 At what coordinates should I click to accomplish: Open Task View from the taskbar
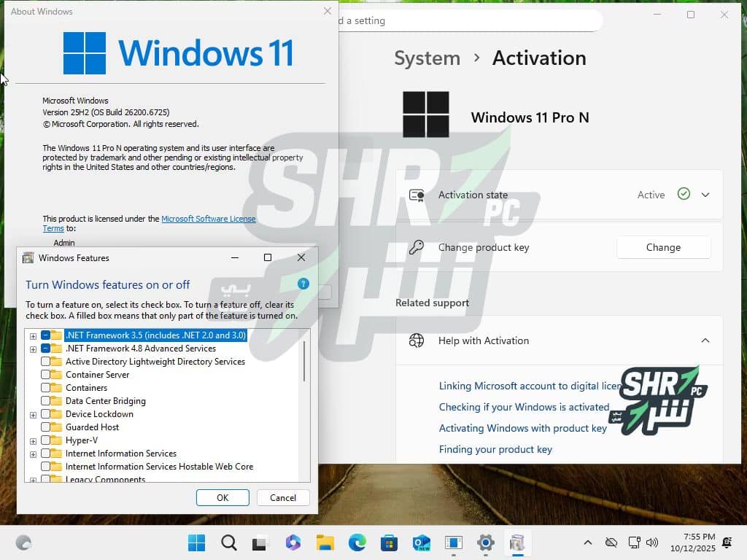260,542
